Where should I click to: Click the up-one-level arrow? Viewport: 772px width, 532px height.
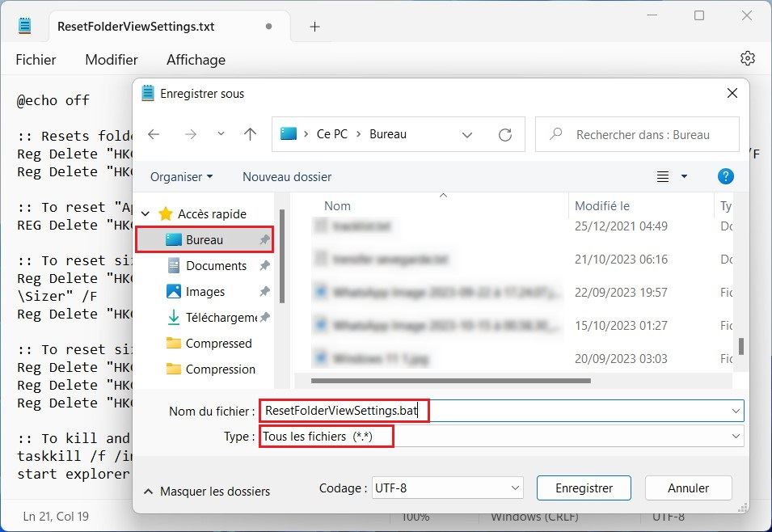coord(250,134)
